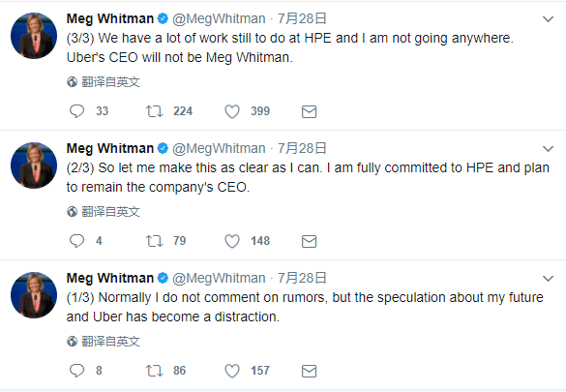Retweet the tweet with 86 retweets
The height and width of the screenshot is (392, 566).
coord(155,371)
